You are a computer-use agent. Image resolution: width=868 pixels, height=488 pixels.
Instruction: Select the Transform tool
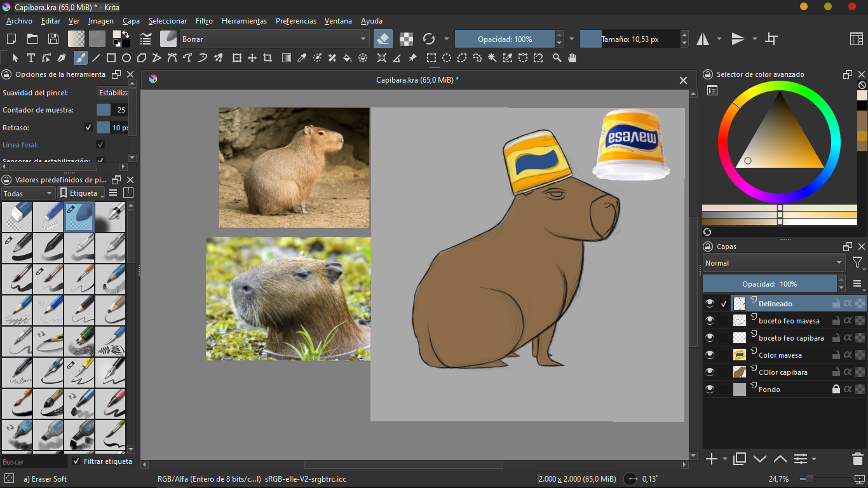237,58
